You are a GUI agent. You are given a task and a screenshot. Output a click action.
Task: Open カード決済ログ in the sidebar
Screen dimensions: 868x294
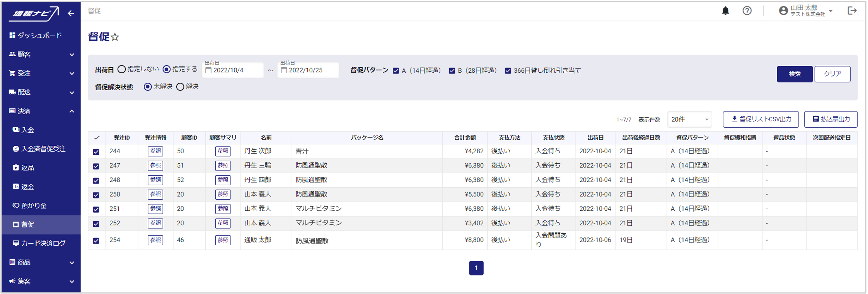43,243
